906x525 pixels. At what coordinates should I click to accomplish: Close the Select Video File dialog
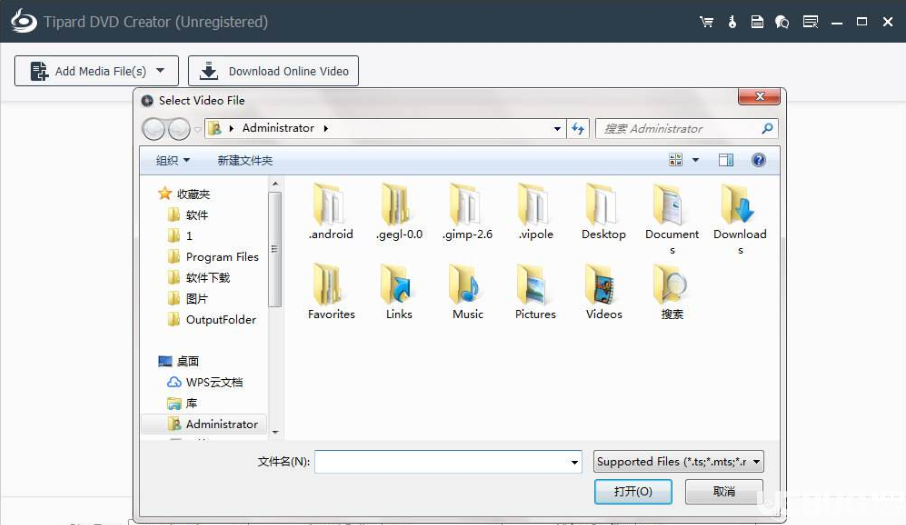click(760, 96)
